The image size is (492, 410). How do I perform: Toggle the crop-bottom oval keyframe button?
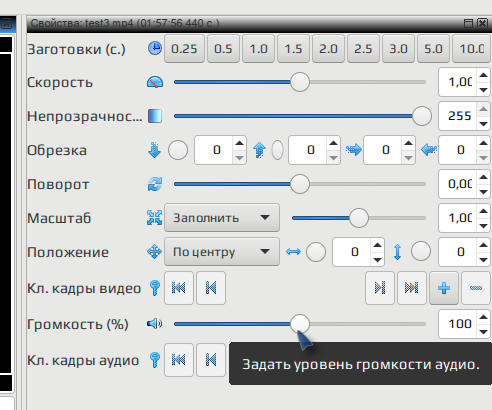point(277,150)
